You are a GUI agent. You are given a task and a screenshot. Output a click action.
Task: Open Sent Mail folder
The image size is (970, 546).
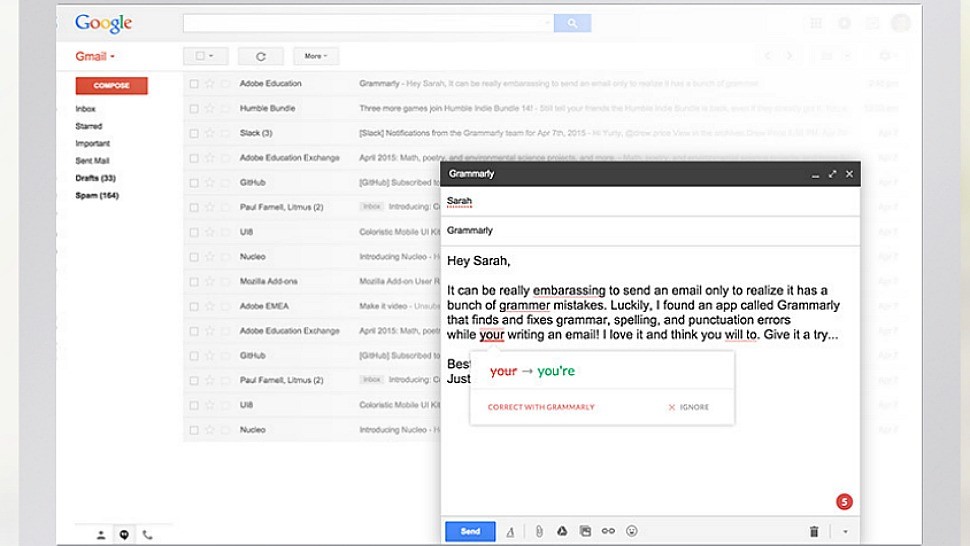pyautogui.click(x=92, y=161)
